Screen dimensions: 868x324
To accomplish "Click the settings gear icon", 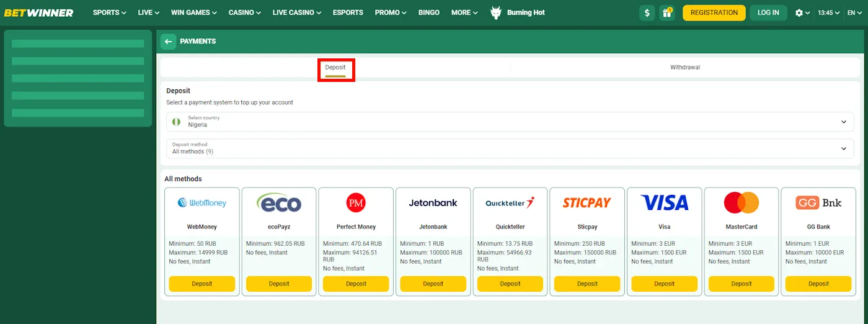I will coord(799,13).
